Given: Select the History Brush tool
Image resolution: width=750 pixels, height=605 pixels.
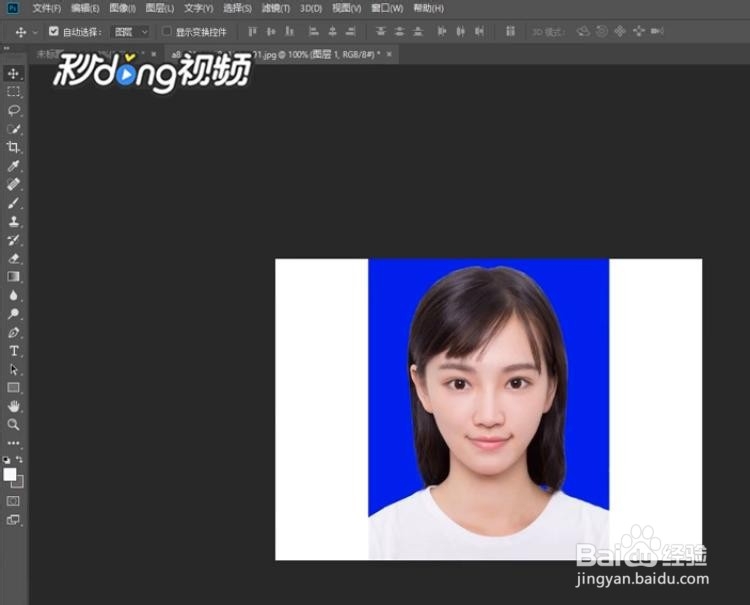Looking at the screenshot, I should click(13, 240).
